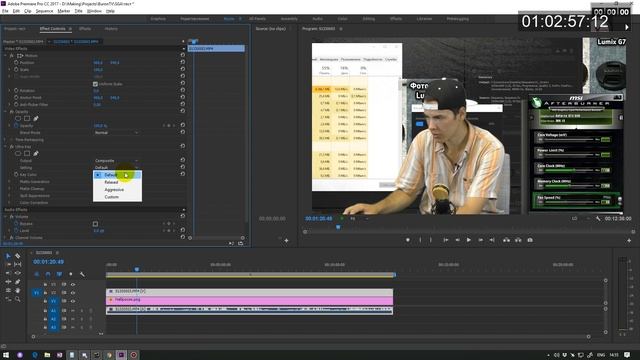Viewport: 640px width, 360px height.
Task: Toggle timeline Snap magnet icon
Action: pyautogui.click(x=48, y=274)
